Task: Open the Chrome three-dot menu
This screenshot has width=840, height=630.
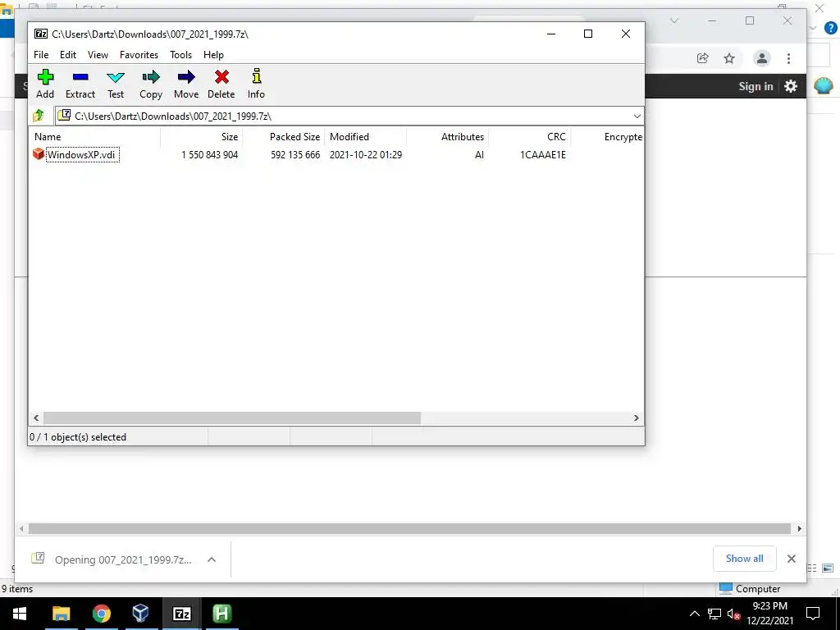Action: (788, 58)
